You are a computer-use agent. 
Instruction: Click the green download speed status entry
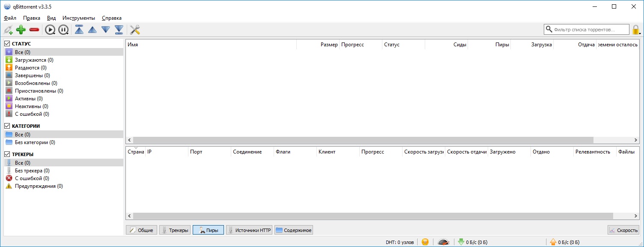473,242
